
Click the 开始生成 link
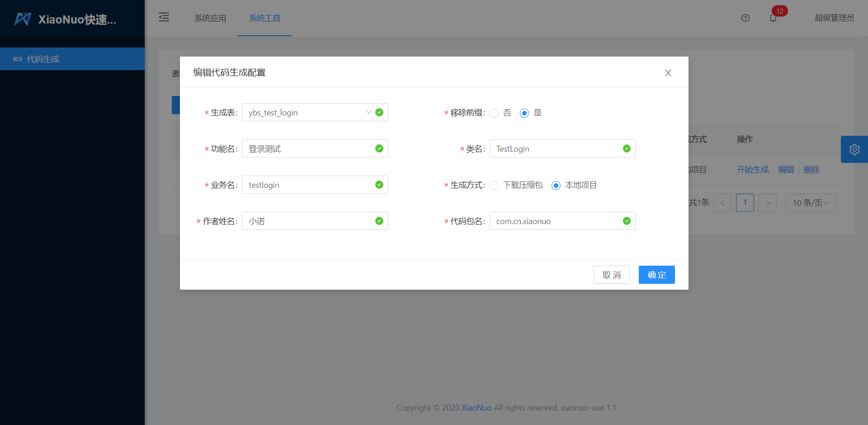753,170
